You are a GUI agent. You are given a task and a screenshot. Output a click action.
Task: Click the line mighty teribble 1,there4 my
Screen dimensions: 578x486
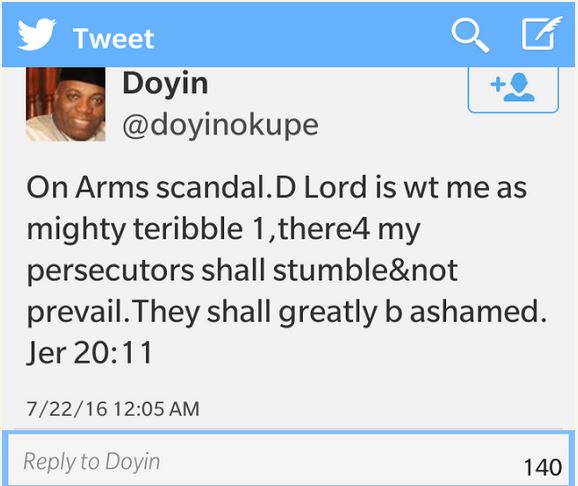pyautogui.click(x=223, y=230)
